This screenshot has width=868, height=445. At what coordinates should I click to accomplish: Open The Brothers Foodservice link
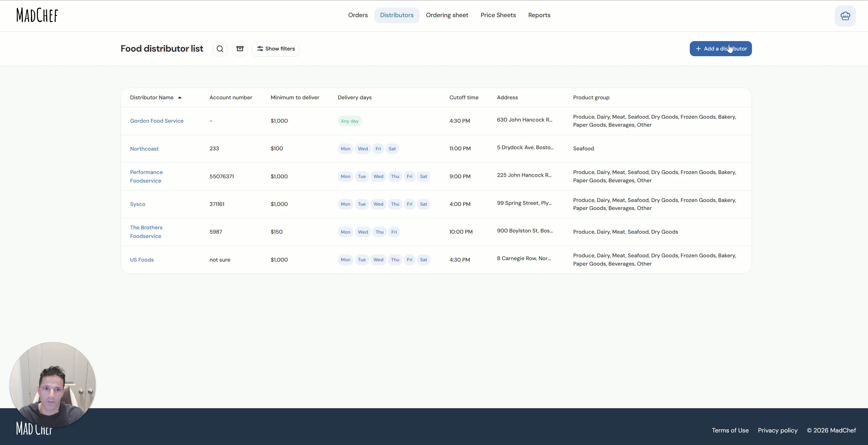tap(146, 232)
